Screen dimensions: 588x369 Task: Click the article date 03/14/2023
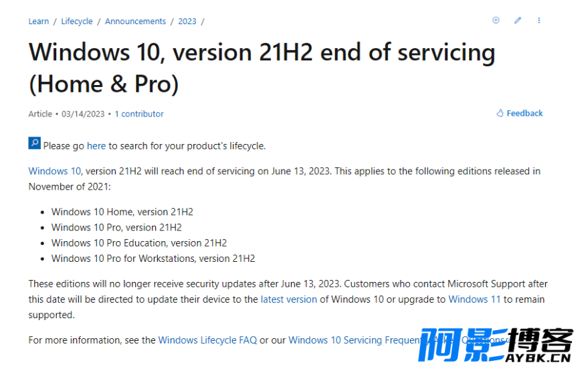point(83,114)
